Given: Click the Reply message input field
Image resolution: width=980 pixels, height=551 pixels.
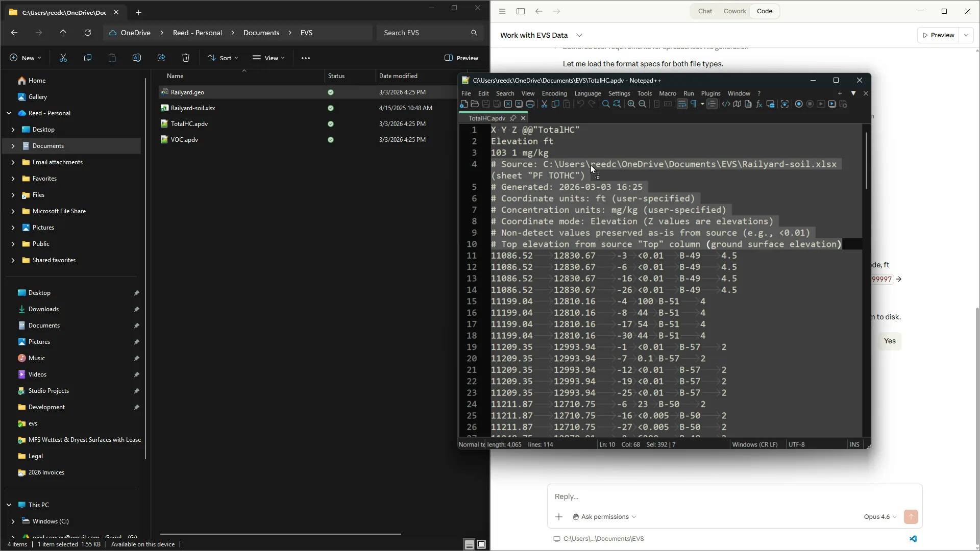Looking at the screenshot, I should pos(735,496).
